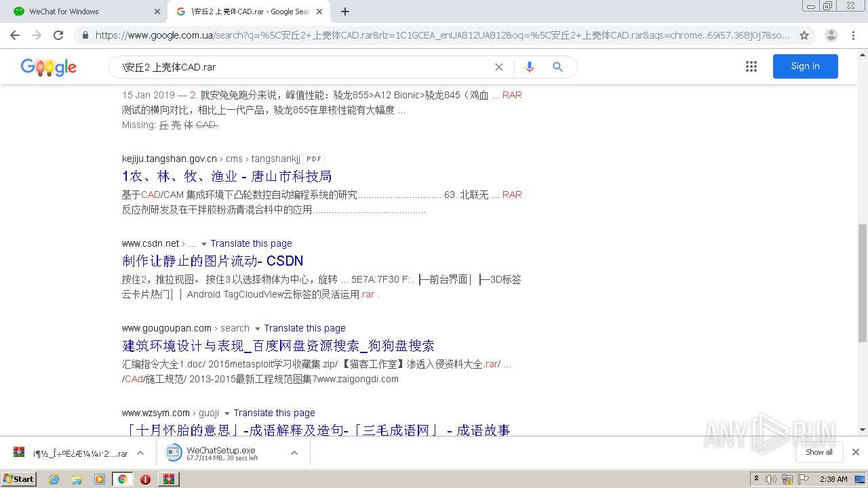Viewport: 868px width, 488px height.
Task: Open WeChatSetup.exe download item
Action: pos(224,453)
